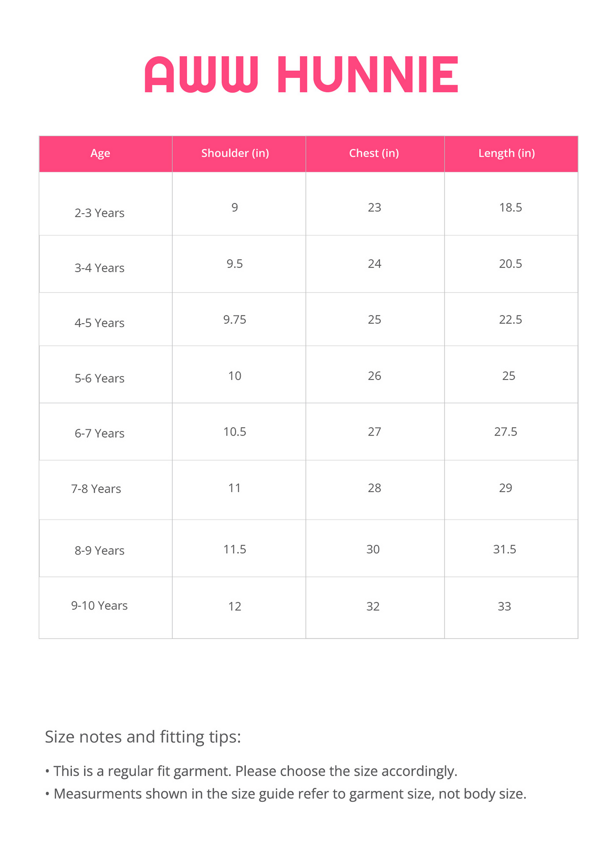Click shoulder value 9.75

(235, 319)
